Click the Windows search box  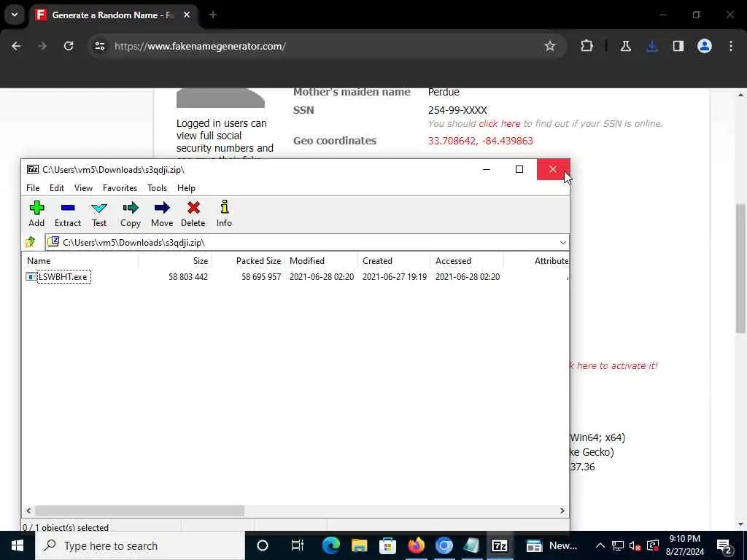[x=140, y=545]
